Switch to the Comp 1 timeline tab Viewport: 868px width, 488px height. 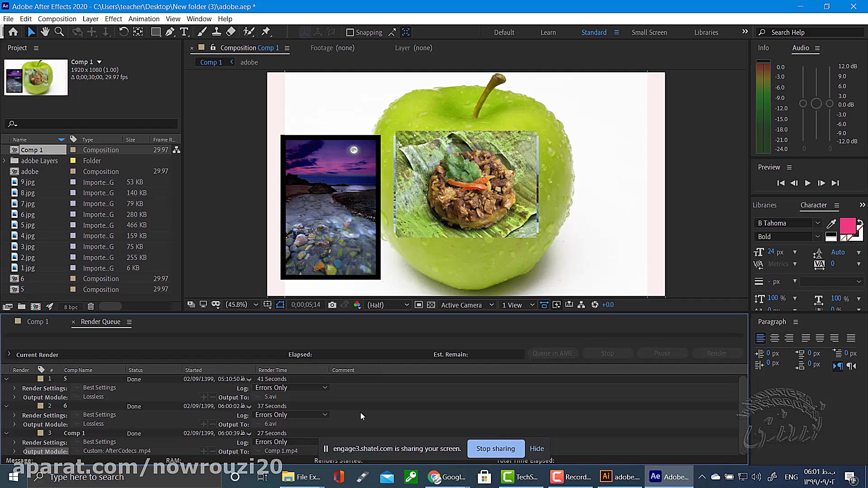click(38, 322)
